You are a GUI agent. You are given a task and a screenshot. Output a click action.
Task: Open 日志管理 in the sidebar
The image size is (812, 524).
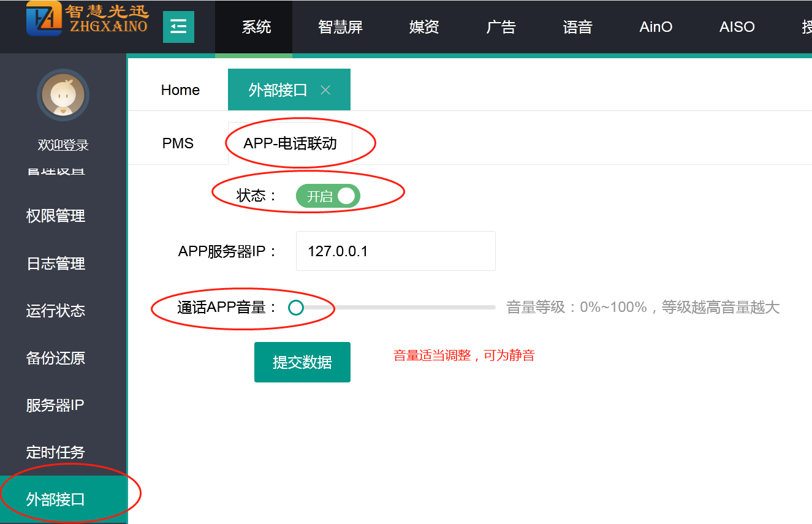(55, 264)
